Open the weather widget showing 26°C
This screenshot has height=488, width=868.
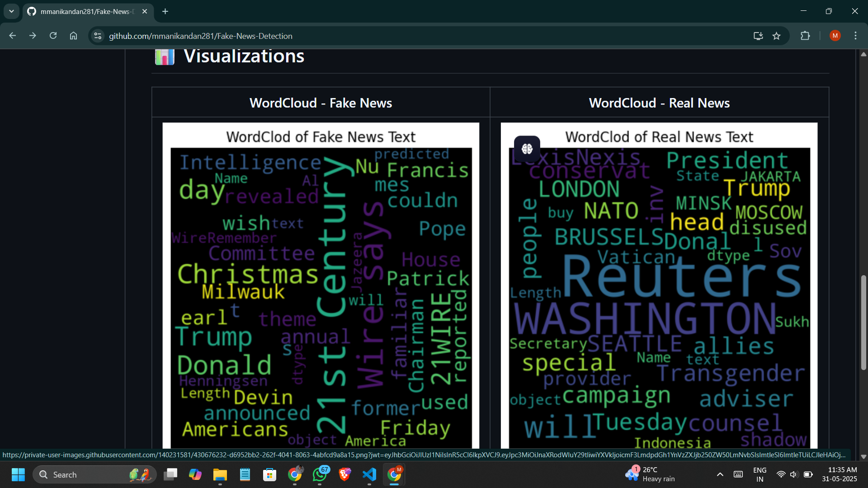point(651,474)
